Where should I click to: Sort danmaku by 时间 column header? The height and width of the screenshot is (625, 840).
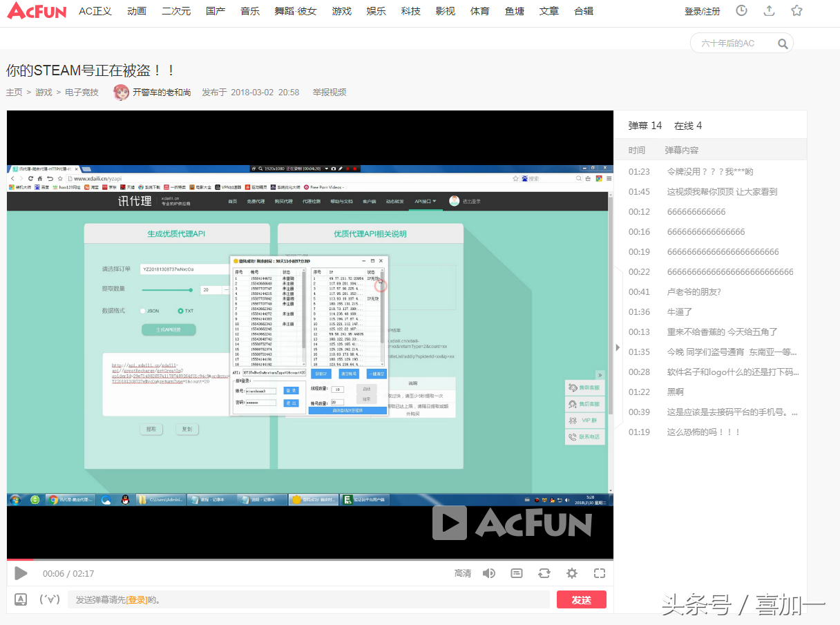[x=637, y=150]
